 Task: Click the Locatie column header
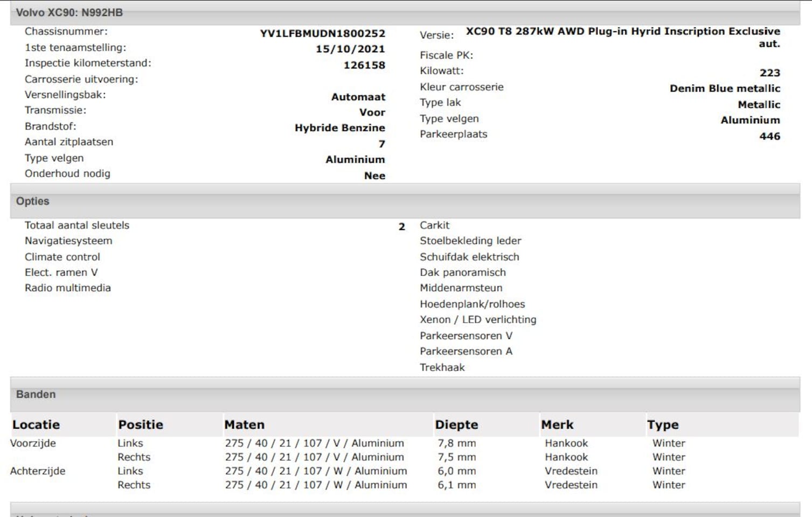click(x=36, y=425)
